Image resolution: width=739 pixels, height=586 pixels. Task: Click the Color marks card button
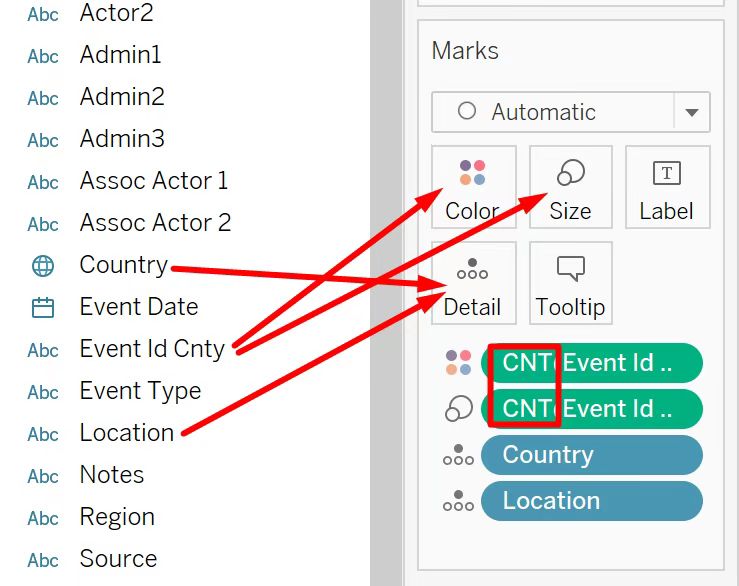[473, 188]
